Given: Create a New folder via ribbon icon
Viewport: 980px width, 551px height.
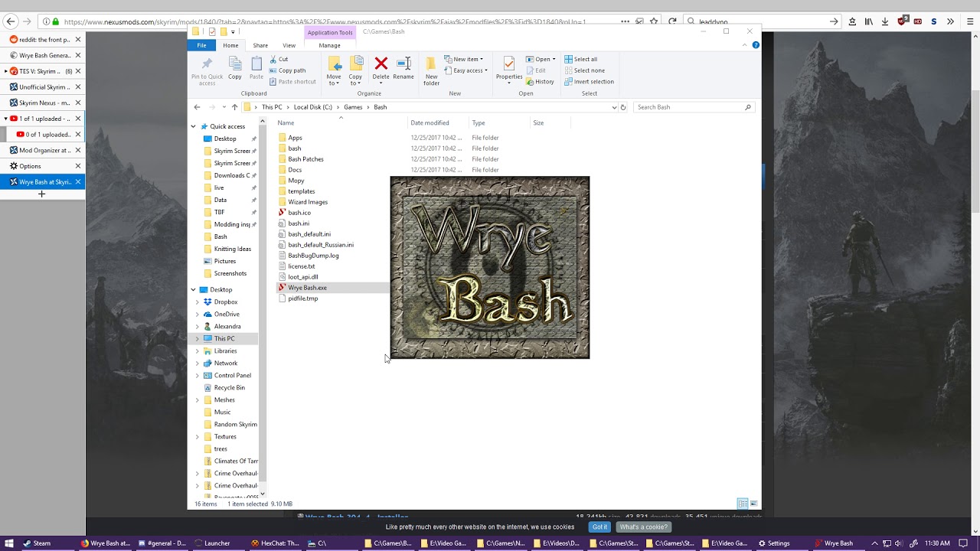Looking at the screenshot, I should [431, 70].
